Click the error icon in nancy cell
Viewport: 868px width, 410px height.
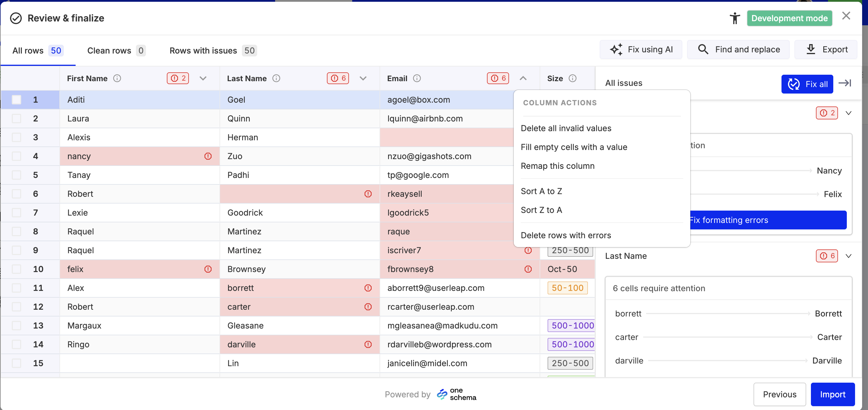coord(208,156)
